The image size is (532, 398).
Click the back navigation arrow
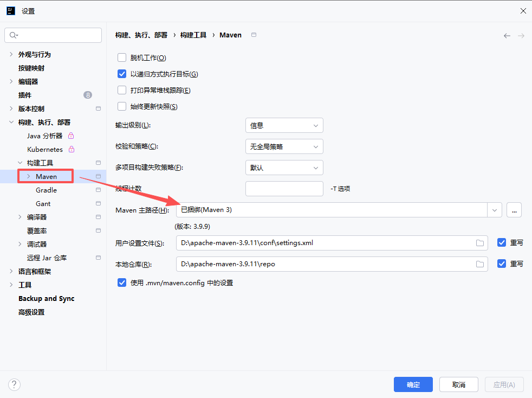507,36
